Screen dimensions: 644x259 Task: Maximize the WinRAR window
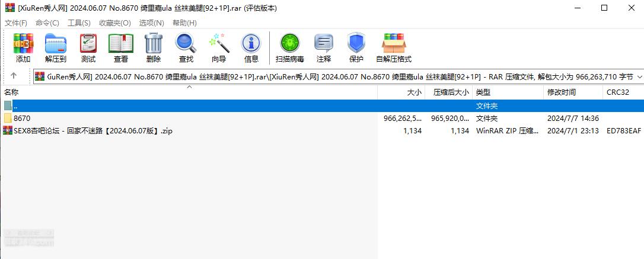click(604, 8)
